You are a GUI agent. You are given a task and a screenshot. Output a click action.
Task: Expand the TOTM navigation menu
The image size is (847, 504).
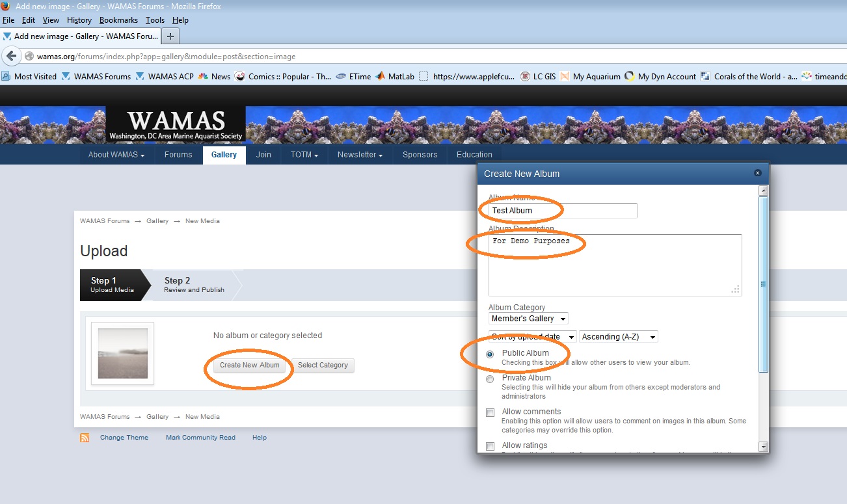point(304,155)
